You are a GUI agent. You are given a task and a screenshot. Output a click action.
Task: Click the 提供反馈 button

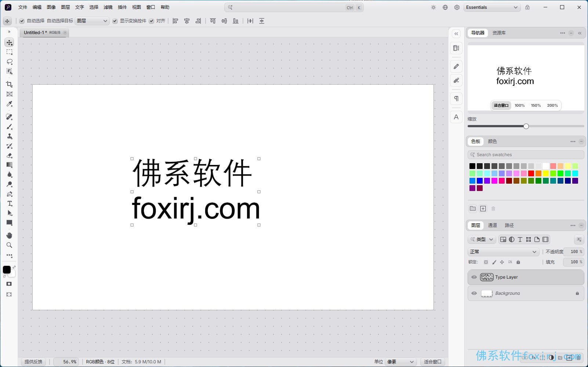[33, 362]
